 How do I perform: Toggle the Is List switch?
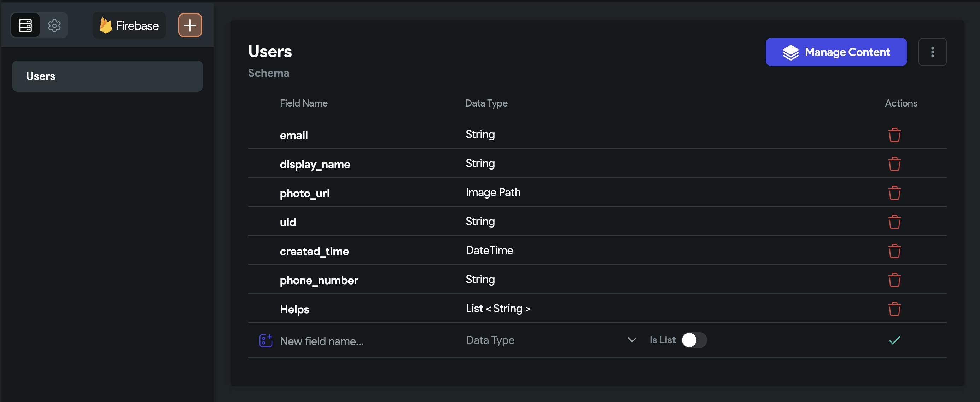694,340
